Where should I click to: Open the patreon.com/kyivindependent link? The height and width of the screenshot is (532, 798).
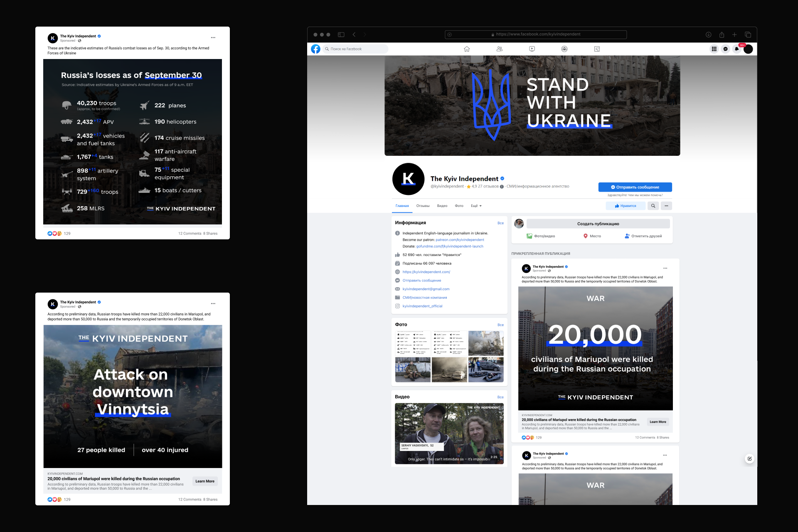[460, 240]
